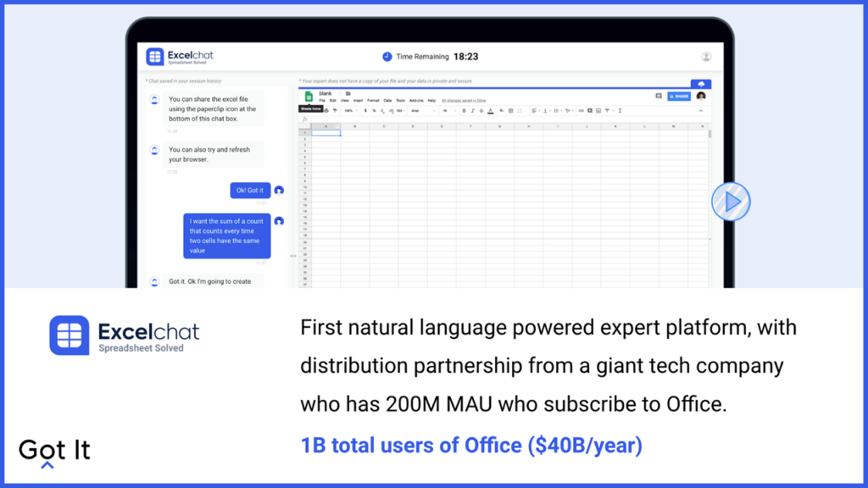Open the Insert menu
This screenshot has width=868, height=488.
point(359,101)
